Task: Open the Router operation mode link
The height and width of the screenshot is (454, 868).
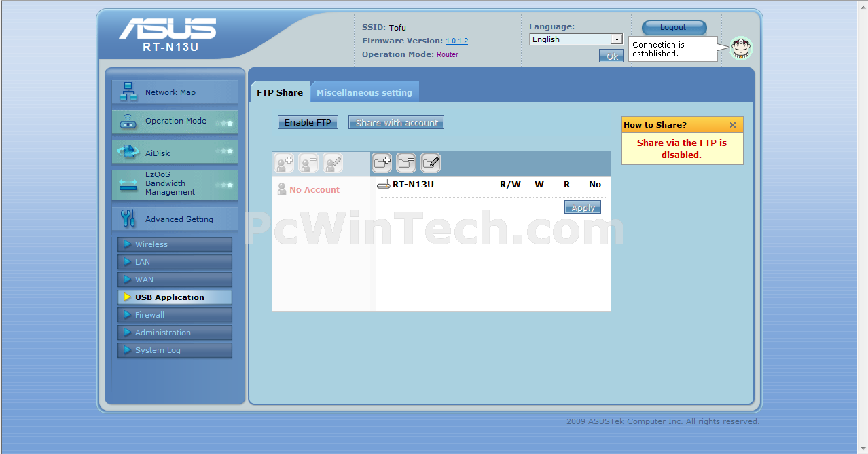Action: click(448, 55)
